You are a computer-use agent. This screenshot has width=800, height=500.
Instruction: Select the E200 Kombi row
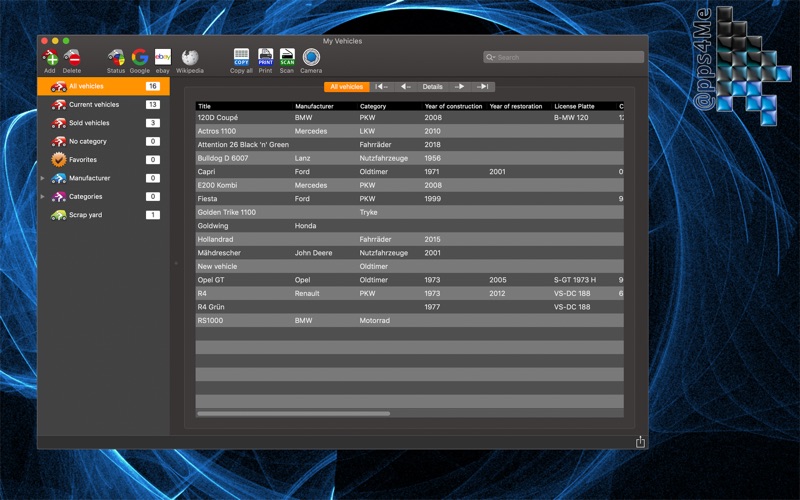click(410, 185)
